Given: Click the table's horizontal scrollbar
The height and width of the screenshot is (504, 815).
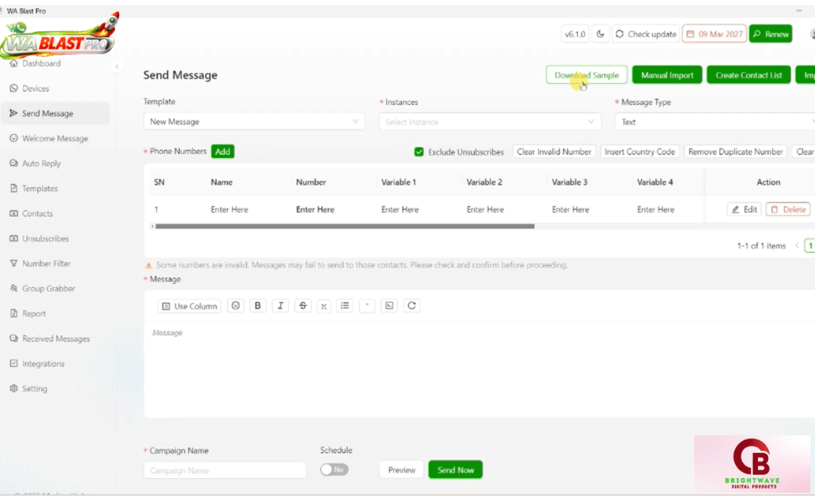Looking at the screenshot, I should click(344, 226).
